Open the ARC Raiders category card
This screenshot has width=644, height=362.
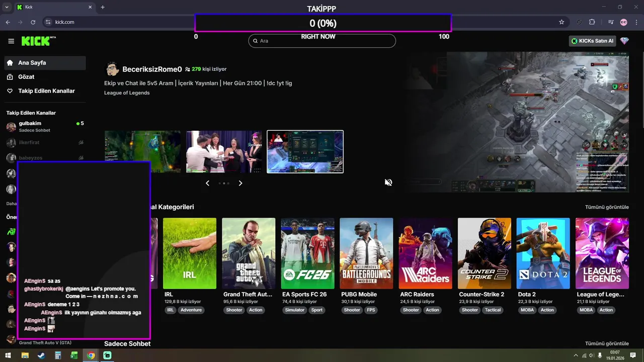[425, 253]
